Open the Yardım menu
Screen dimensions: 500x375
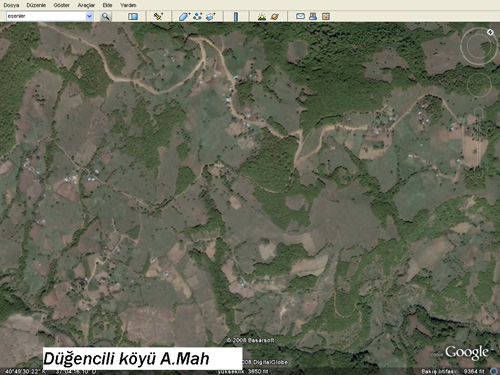(x=128, y=5)
